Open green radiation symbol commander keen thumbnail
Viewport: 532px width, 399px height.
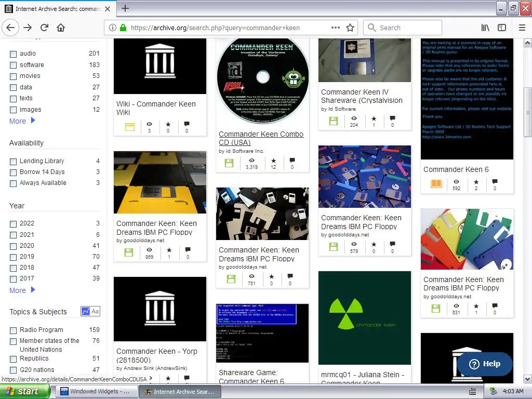[364, 317]
